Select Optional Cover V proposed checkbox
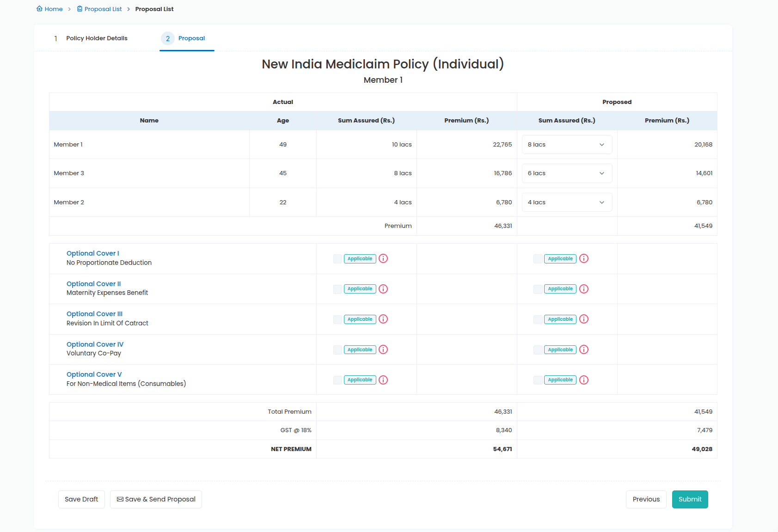The image size is (778, 532). coord(538,380)
